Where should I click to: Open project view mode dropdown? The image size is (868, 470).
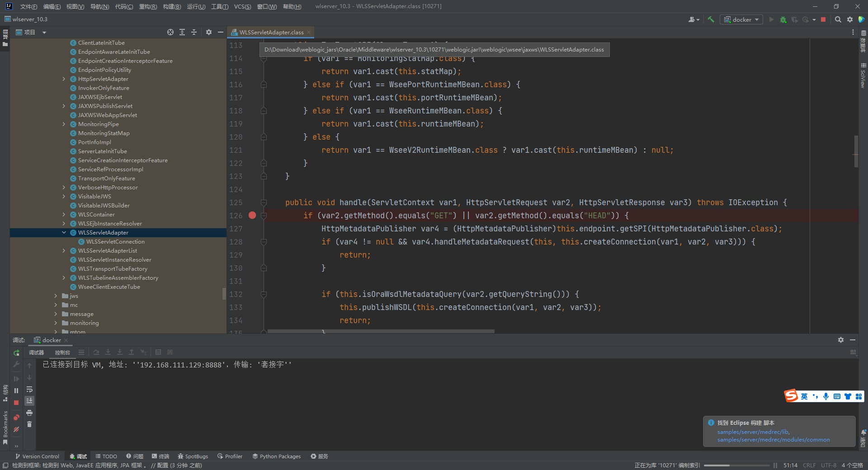tap(44, 33)
